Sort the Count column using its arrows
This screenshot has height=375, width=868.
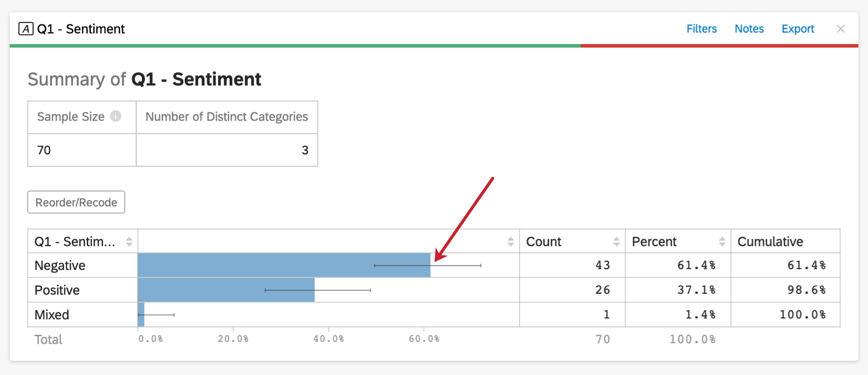tap(616, 242)
